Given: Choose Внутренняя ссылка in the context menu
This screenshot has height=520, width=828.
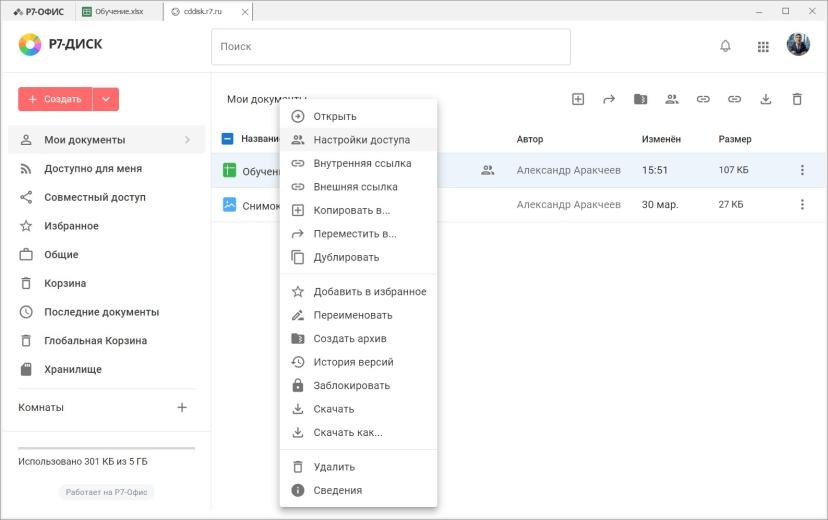Looking at the screenshot, I should point(359,163).
